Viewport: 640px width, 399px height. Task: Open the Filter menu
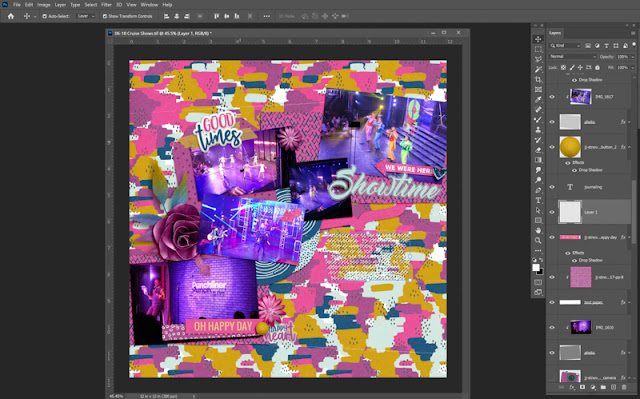tap(106, 5)
